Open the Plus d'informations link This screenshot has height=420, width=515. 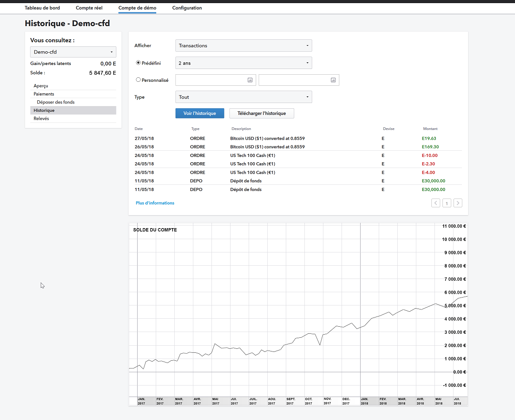coord(155,203)
